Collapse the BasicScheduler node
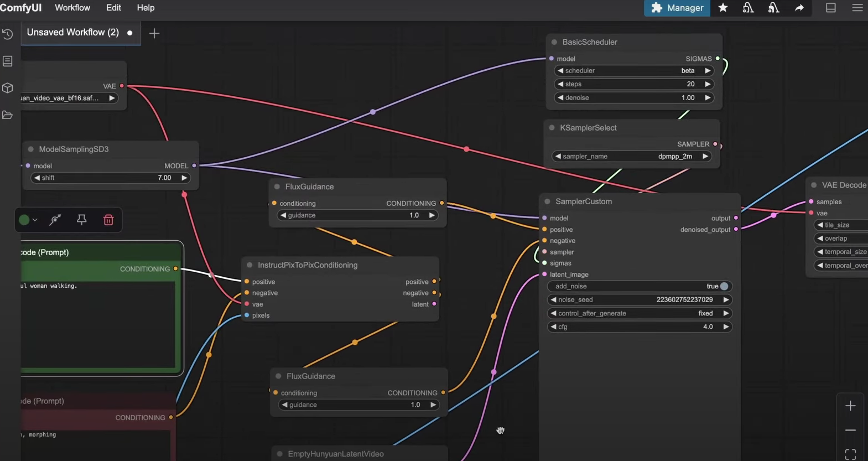Screen dimensions: 868x461 coord(554,42)
